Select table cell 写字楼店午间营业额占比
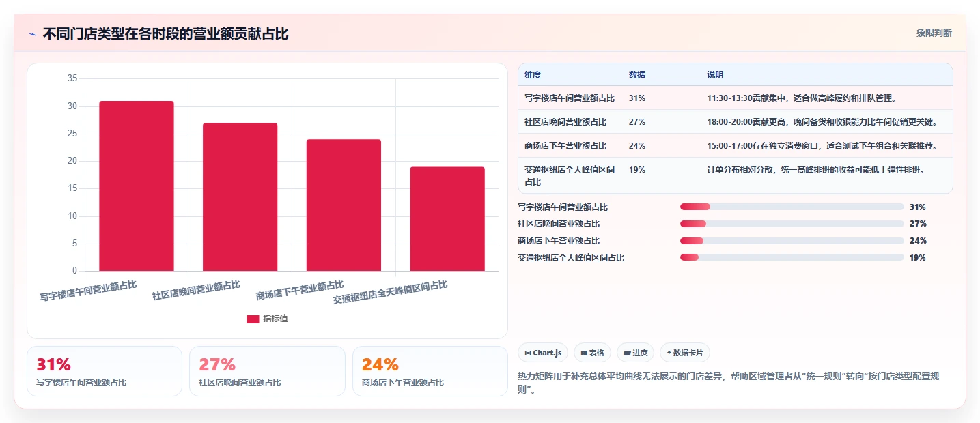980x423 pixels. pyautogui.click(x=570, y=98)
